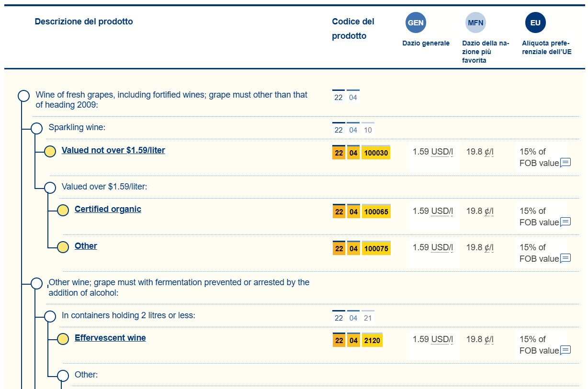
Task: Click the Codice del prodotto column header
Action: (353, 28)
